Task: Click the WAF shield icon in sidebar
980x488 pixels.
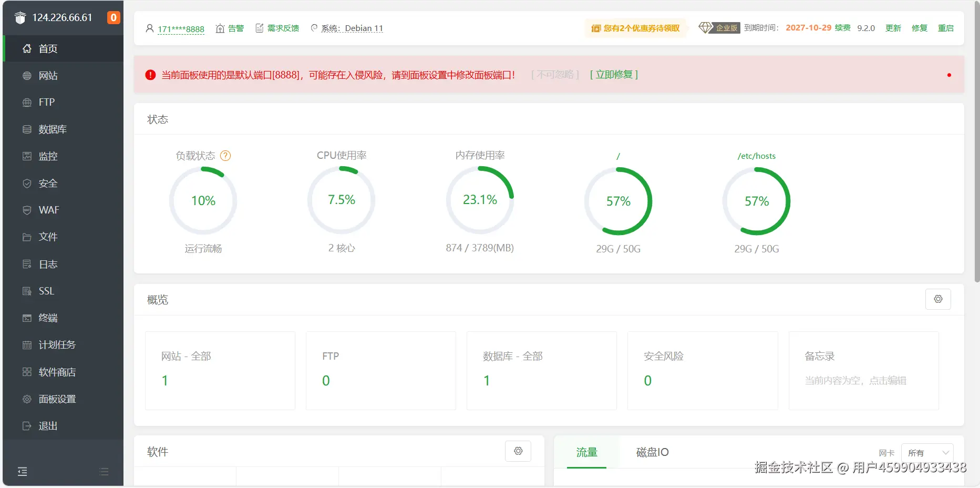Action: tap(27, 210)
